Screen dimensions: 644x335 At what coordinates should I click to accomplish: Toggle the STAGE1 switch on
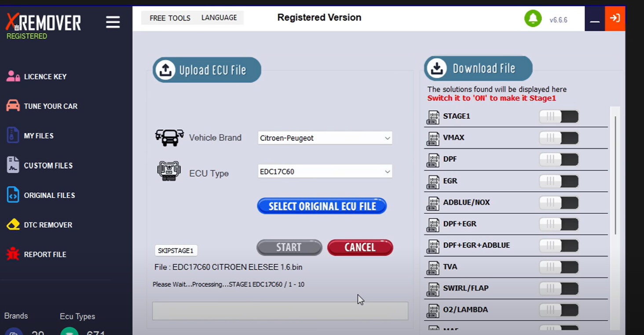559,117
